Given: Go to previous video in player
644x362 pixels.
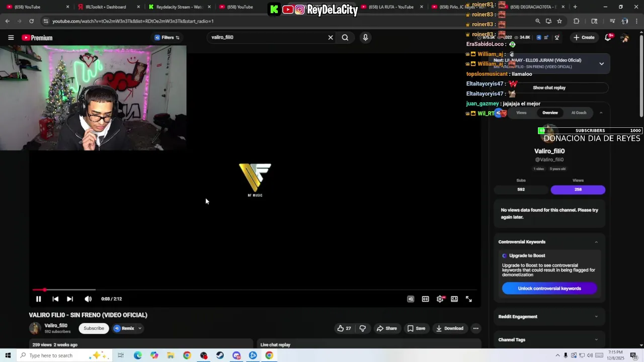Looking at the screenshot, I should (55, 299).
